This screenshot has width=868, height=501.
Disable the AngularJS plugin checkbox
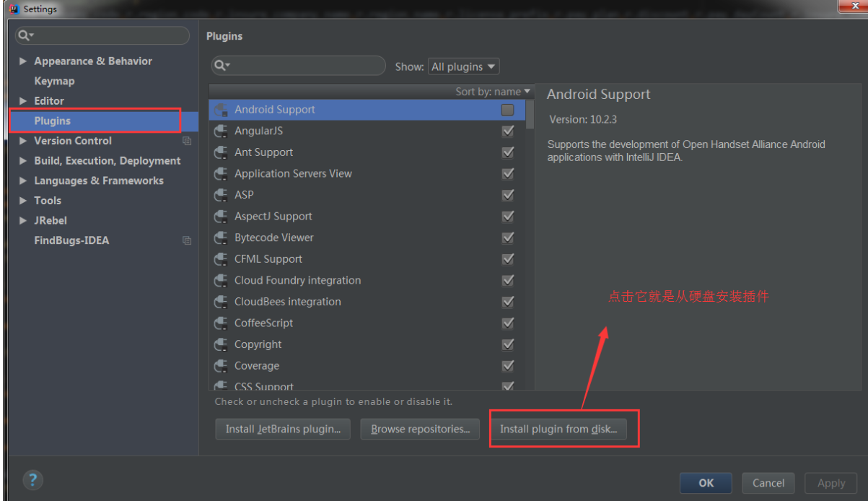[x=508, y=131]
